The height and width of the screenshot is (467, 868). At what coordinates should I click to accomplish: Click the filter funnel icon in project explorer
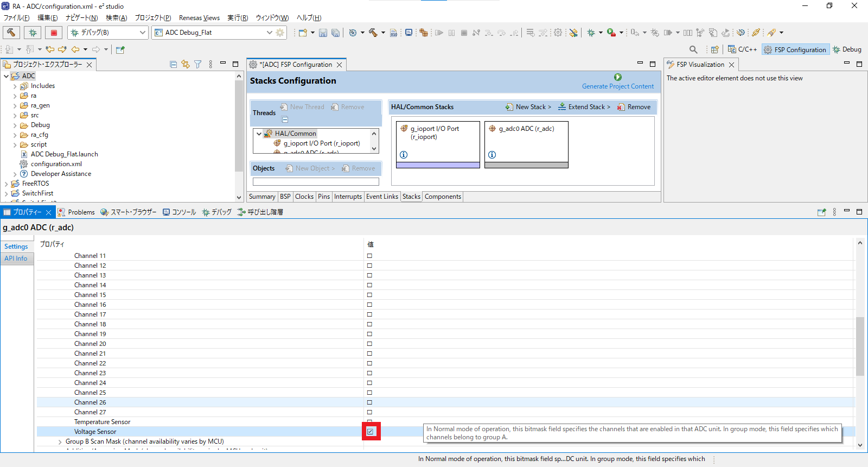tap(198, 64)
